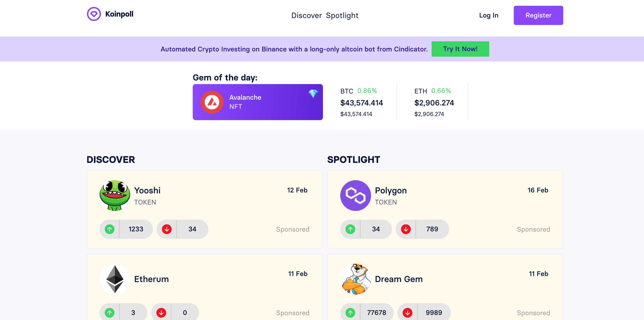Select the Spotlight navigation tab
This screenshot has width=644, height=320.
[342, 16]
